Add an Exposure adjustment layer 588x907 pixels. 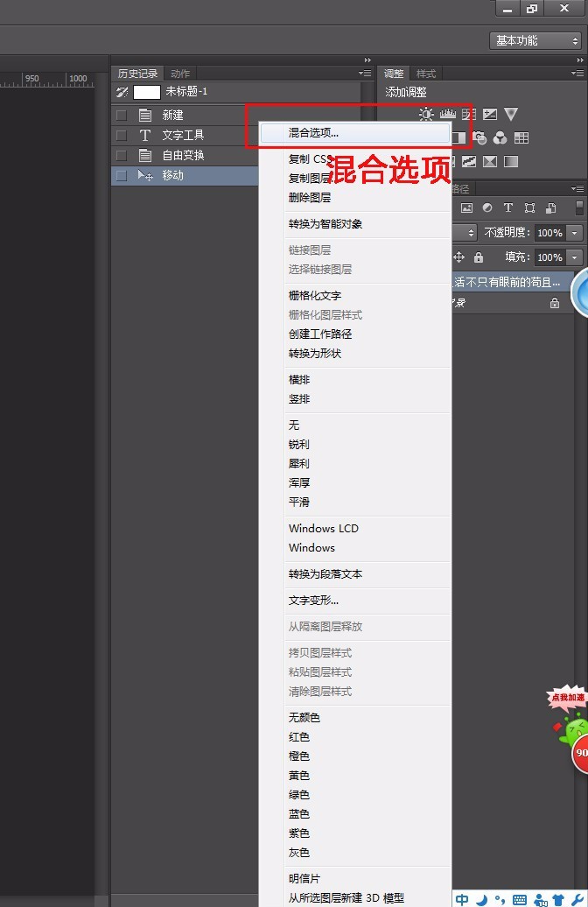click(490, 115)
